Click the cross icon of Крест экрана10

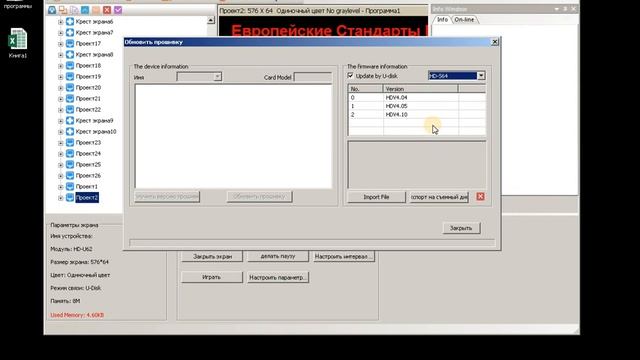(70, 131)
